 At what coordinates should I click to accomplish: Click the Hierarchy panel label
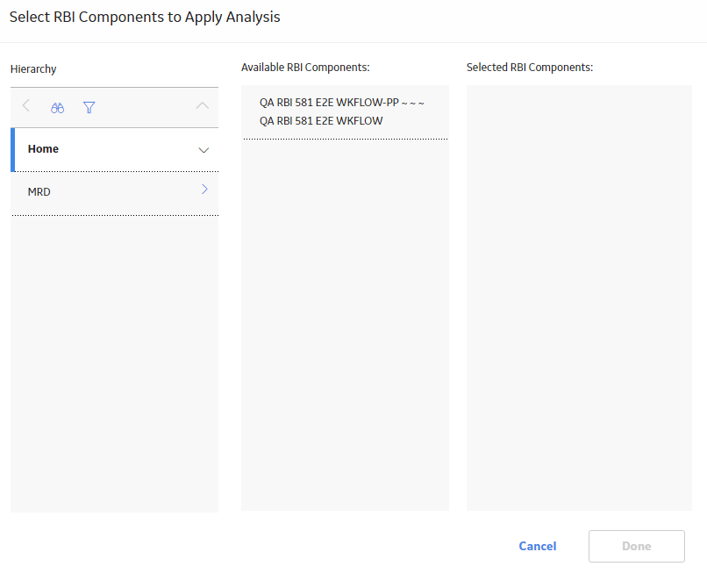[33, 69]
